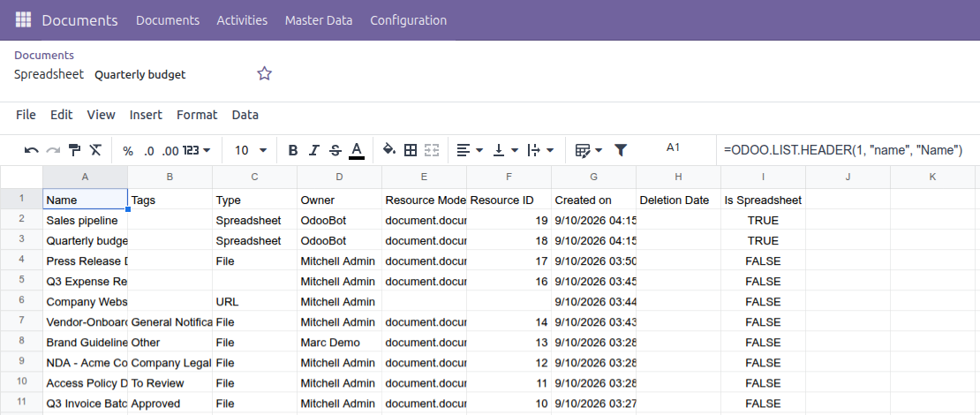Select the Created on header cell

point(593,200)
